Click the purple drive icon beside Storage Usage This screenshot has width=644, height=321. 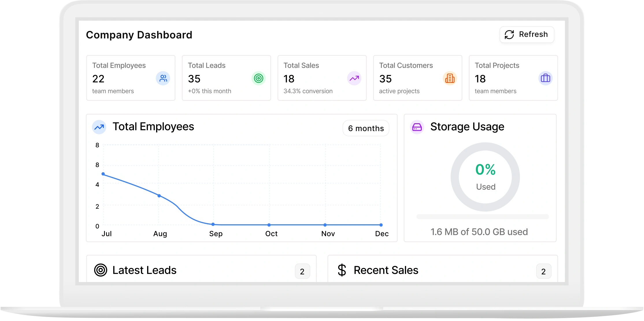(x=417, y=127)
